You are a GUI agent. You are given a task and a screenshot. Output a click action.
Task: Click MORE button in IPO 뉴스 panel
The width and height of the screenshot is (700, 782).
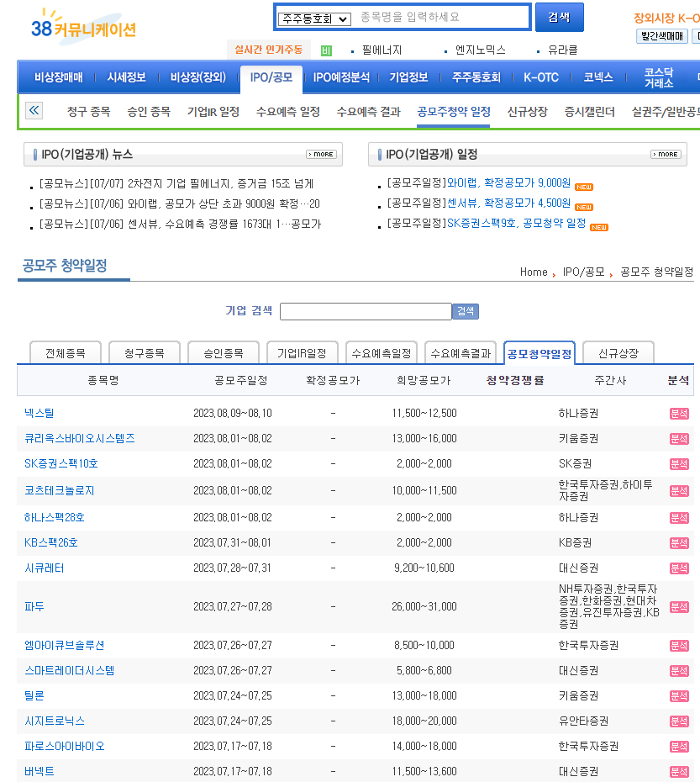321,154
